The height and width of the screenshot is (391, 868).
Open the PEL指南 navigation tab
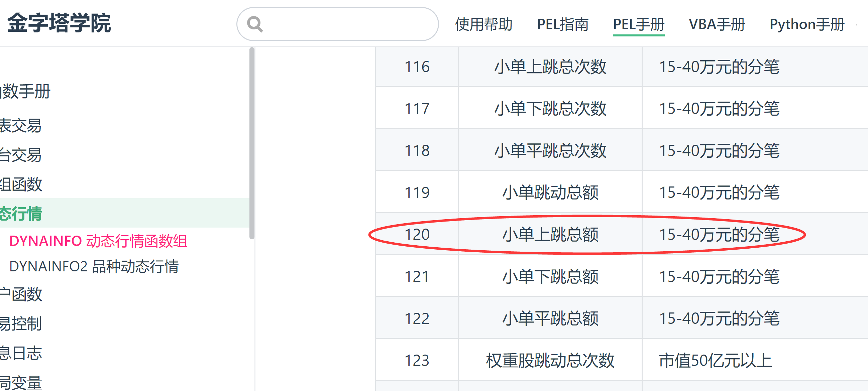click(562, 24)
